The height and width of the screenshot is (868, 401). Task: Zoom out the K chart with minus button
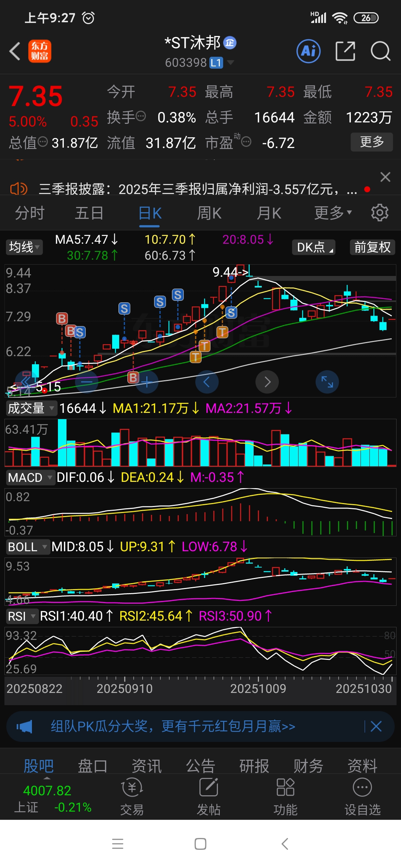click(87, 382)
